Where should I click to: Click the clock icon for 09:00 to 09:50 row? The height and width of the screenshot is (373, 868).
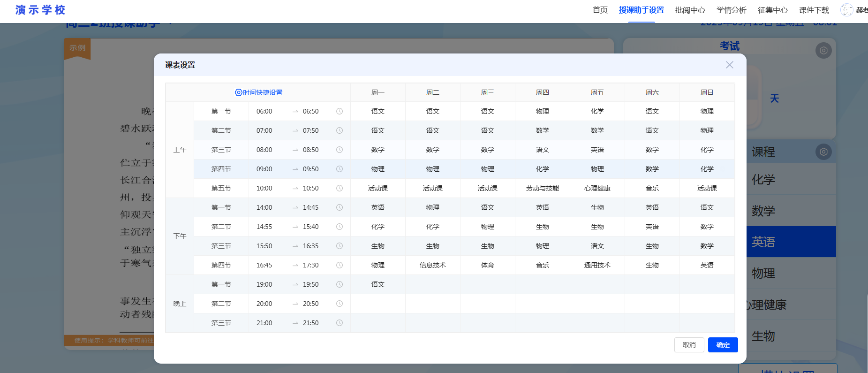[x=340, y=169]
